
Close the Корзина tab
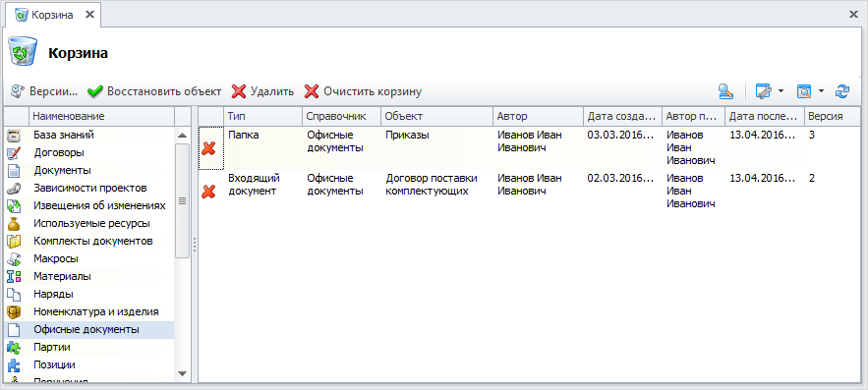[89, 16]
